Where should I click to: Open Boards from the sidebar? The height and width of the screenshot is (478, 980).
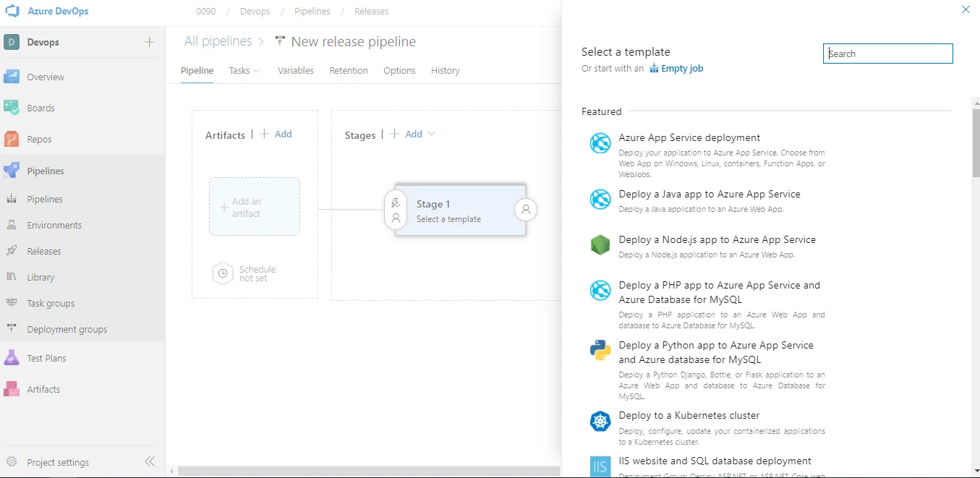coord(42,107)
